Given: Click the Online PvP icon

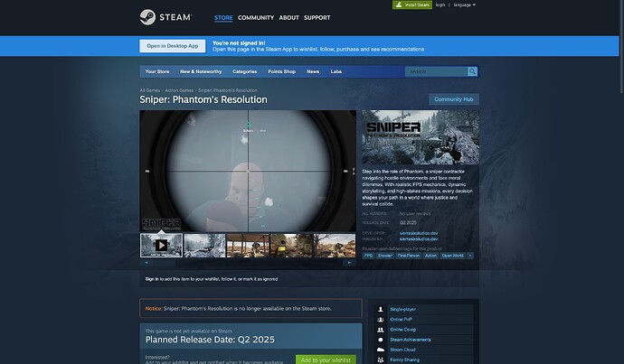Looking at the screenshot, I should click(381, 320).
